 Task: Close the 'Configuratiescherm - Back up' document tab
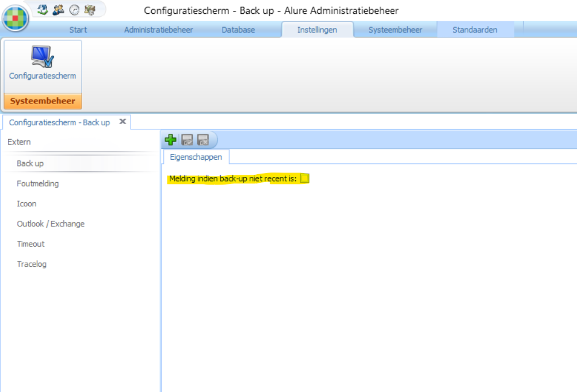coord(122,122)
